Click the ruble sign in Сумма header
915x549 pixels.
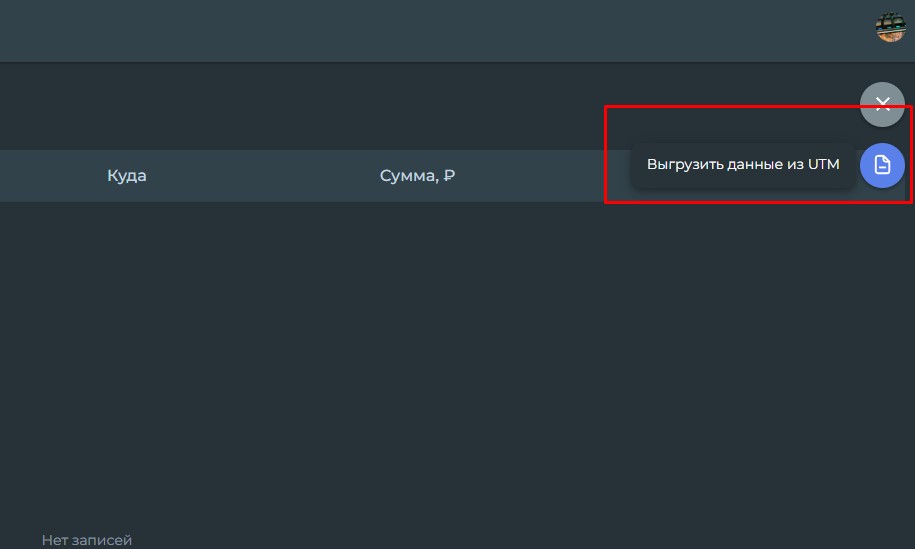click(x=449, y=175)
